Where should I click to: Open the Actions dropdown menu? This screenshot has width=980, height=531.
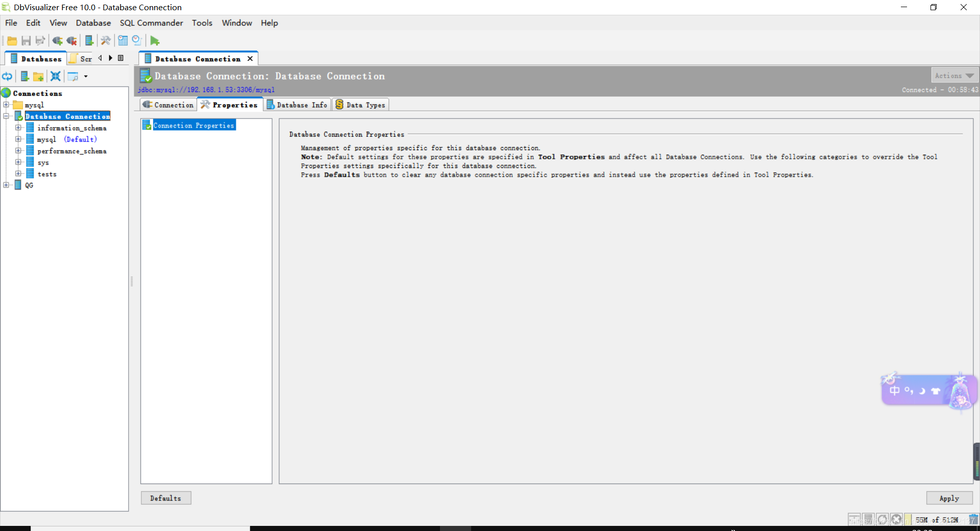pos(954,76)
